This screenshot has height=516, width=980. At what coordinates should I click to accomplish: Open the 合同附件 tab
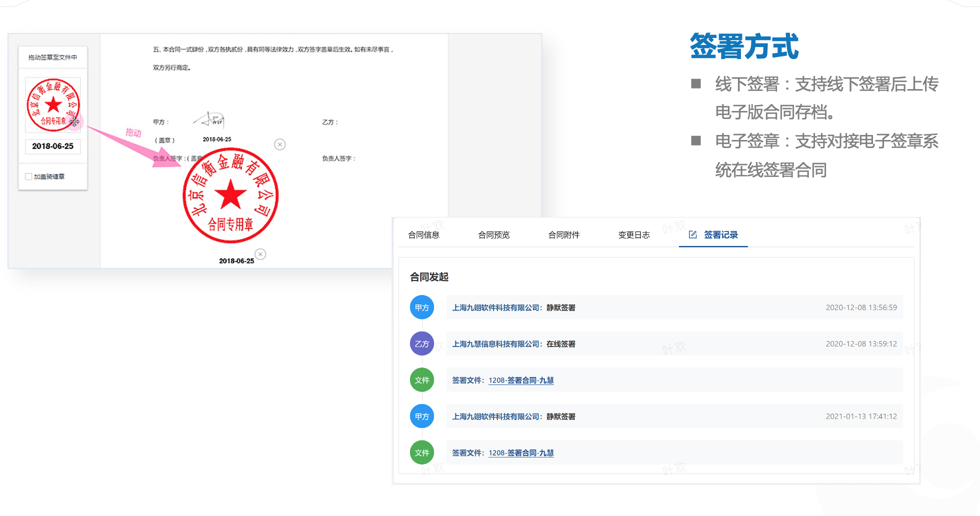[563, 235]
